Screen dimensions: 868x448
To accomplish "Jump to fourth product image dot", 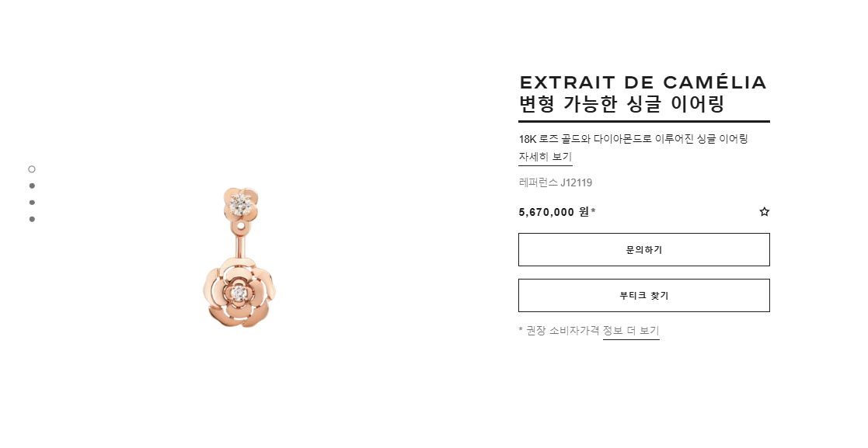I will click(32, 219).
